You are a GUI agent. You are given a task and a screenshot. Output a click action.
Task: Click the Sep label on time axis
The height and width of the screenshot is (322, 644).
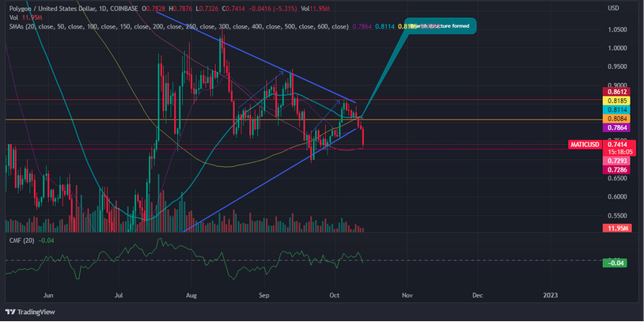point(264,295)
